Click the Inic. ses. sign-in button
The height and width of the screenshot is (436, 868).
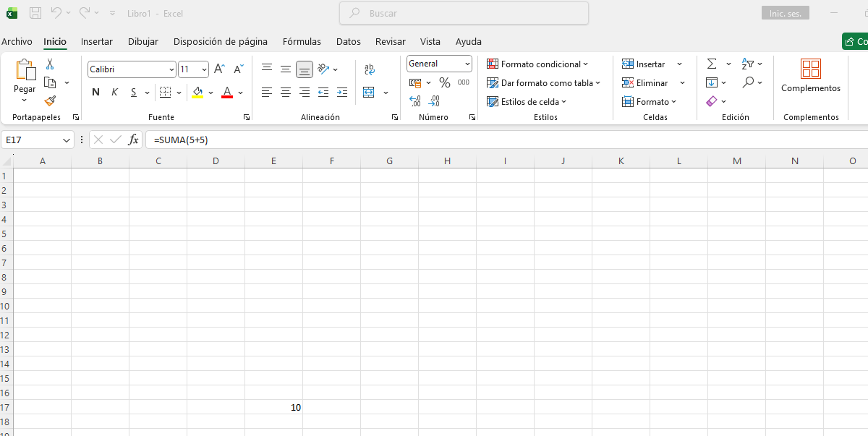[785, 13]
